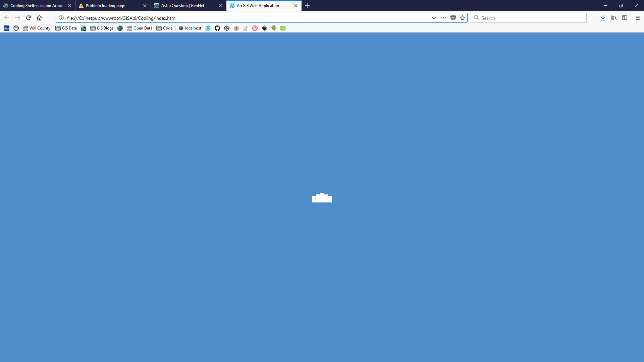Expand the address bar dropdown history
The image size is (644, 362).
[x=434, y=18]
